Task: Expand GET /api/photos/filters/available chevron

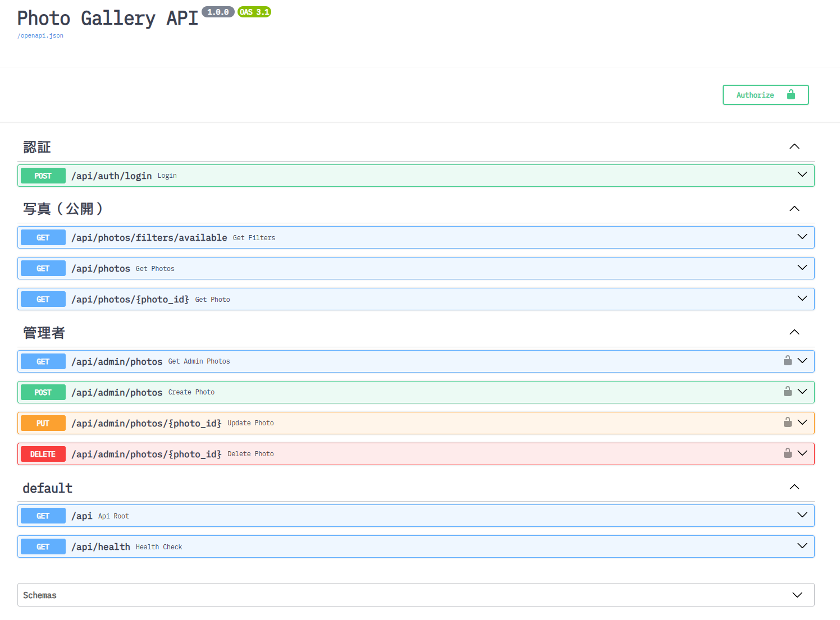Action: click(x=802, y=237)
